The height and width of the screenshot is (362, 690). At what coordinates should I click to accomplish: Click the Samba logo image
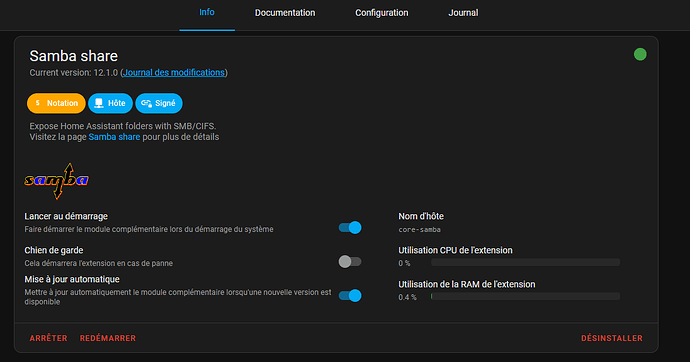56,181
